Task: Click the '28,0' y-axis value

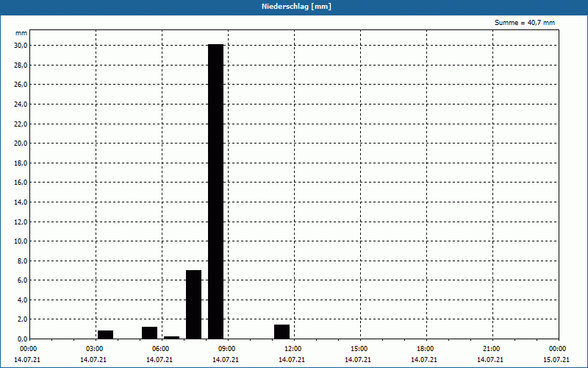Action: [21, 65]
